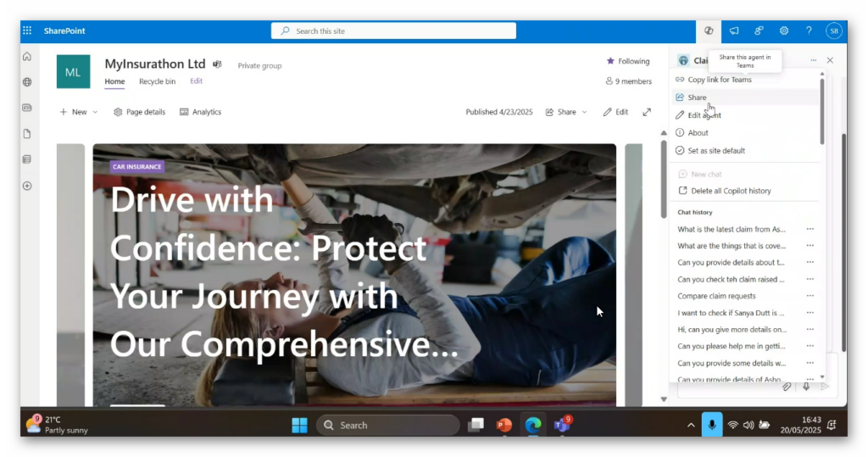868x457 pixels.
Task: Open the agent panel more options ellipsis
Action: click(813, 60)
